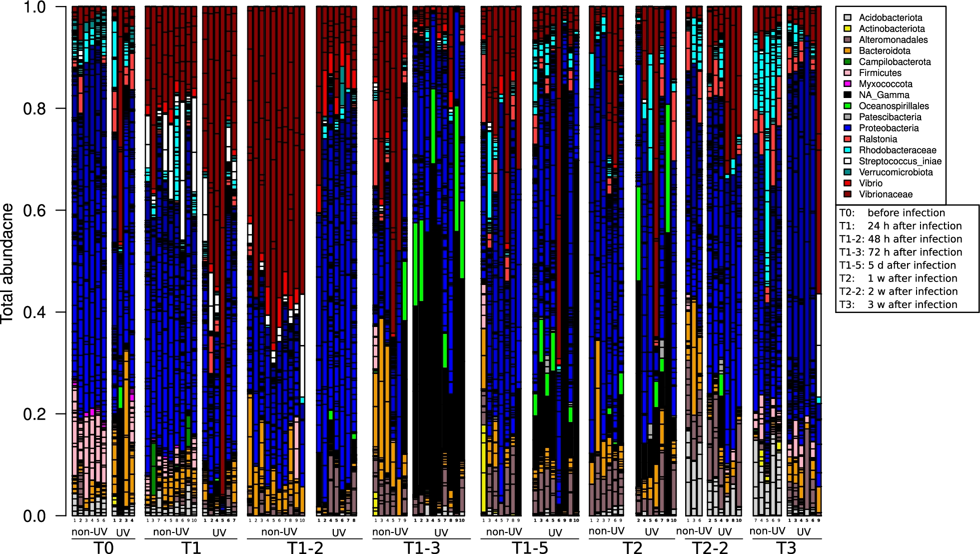The height and width of the screenshot is (554, 980).
Task: Click the Verrucomicrobiota teal legend swatch
Action: pyautogui.click(x=848, y=171)
